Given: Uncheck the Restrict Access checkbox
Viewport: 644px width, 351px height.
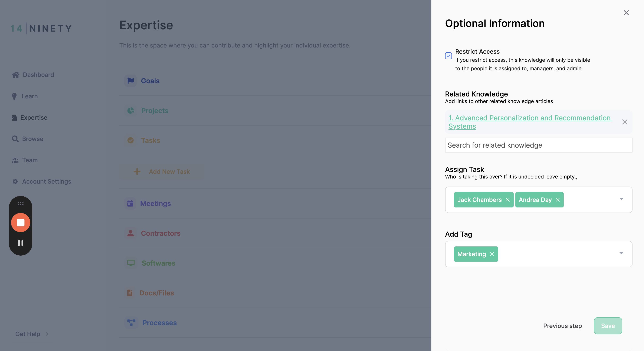Looking at the screenshot, I should coord(448,56).
